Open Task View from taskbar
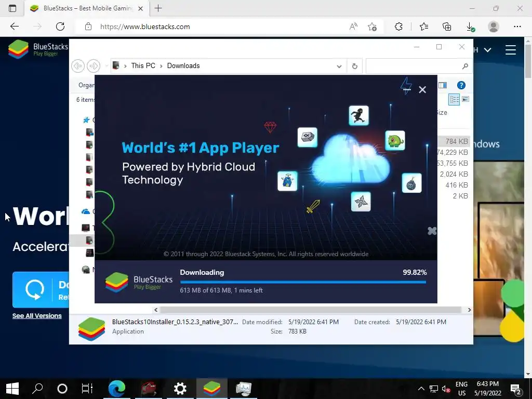Viewport: 532px width, 399px height. point(87,389)
